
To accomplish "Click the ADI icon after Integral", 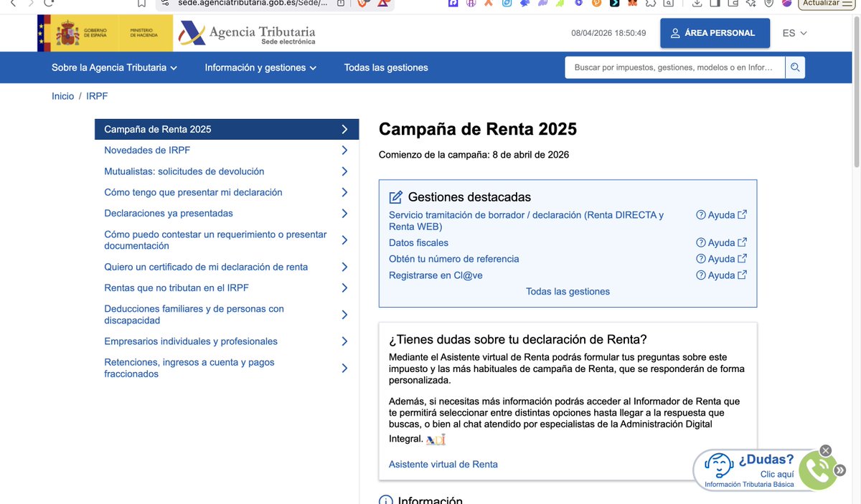I will (x=436, y=439).
